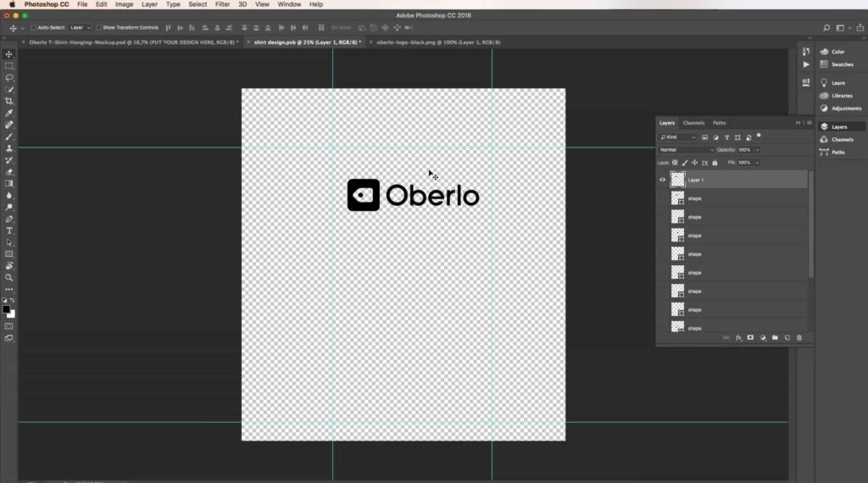Switch to the Channels tab

tap(693, 123)
